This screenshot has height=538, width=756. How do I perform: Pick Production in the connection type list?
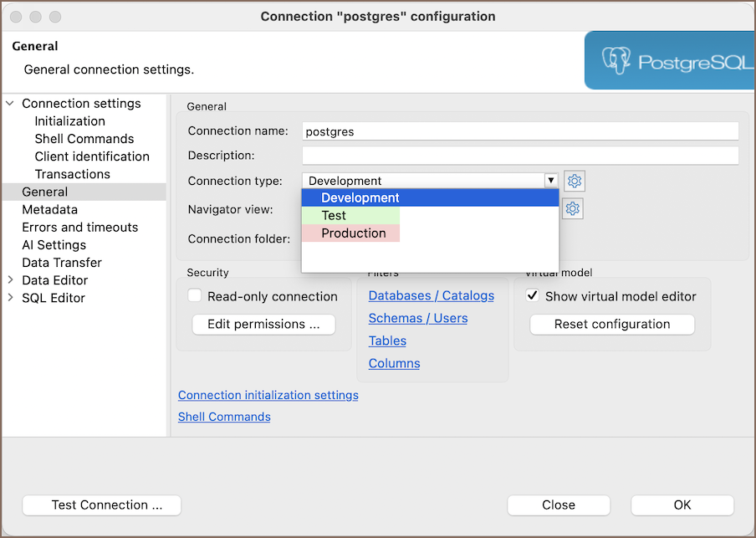tap(354, 233)
